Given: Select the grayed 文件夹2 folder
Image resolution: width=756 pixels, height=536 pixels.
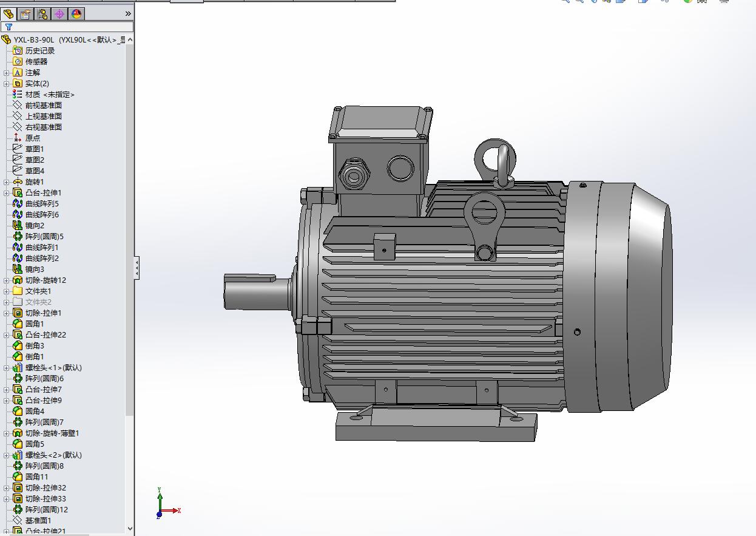Looking at the screenshot, I should [38, 302].
